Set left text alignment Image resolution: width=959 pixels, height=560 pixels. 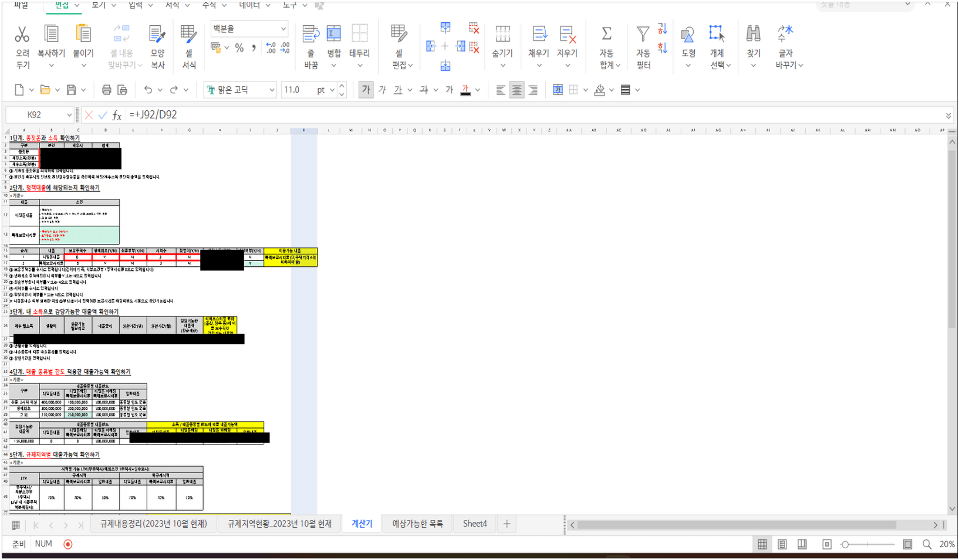[x=500, y=90]
